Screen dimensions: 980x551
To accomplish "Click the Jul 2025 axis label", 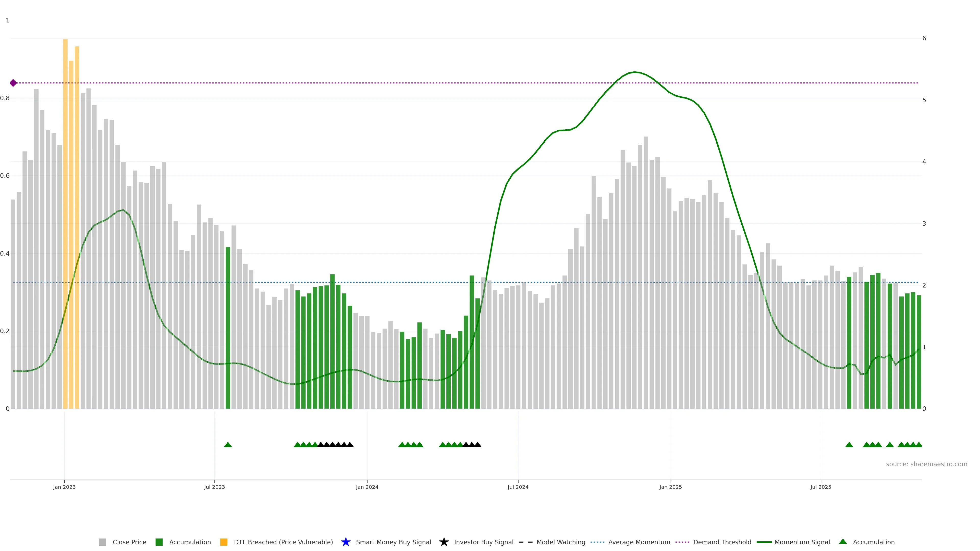I will [820, 487].
